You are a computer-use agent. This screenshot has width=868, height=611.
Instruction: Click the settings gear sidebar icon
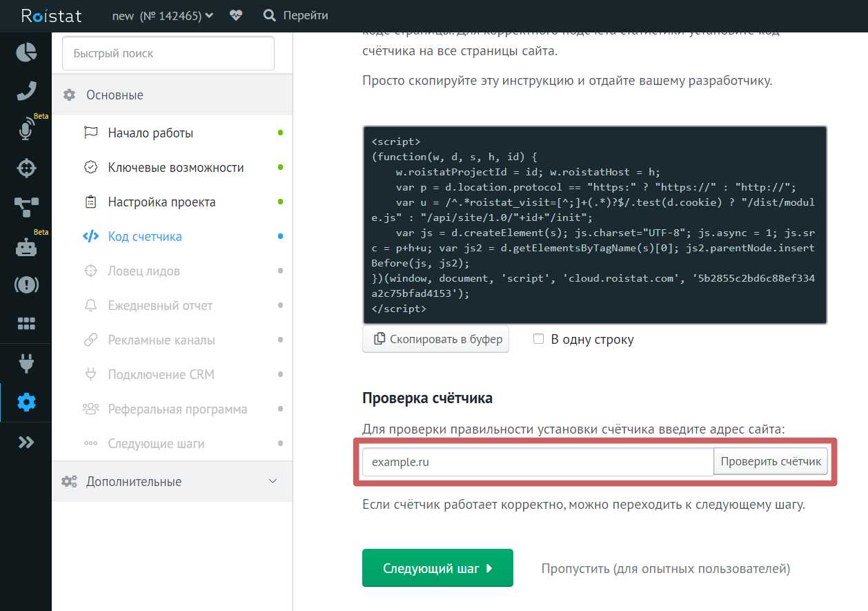pyautogui.click(x=26, y=403)
